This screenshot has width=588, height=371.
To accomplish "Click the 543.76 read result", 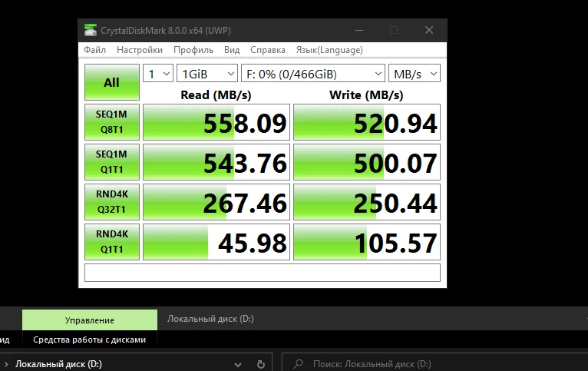I will (x=216, y=162).
